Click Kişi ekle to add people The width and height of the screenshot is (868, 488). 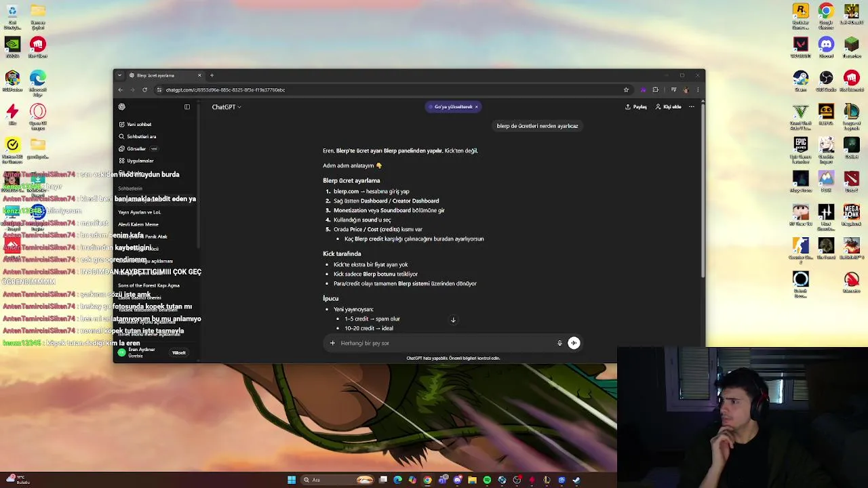click(x=669, y=106)
